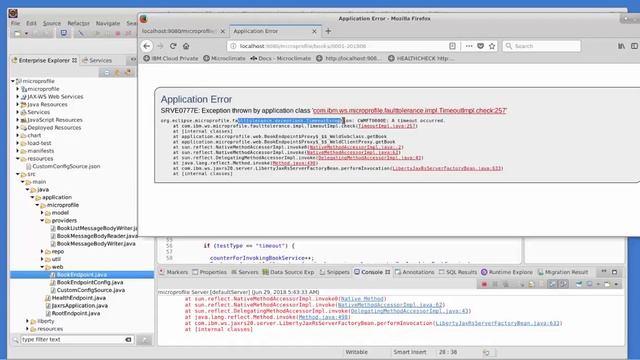Reload the Application Error page
Image resolution: width=640 pixels, height=360 pixels.
173,46
